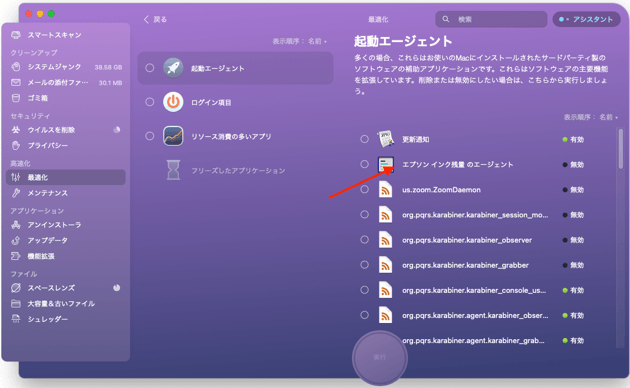Click the karabiner_grabber file icon

click(x=385, y=265)
